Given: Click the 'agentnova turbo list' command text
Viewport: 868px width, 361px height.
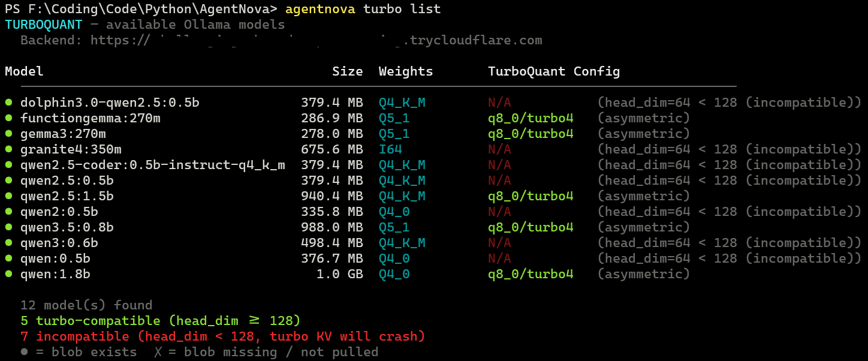Looking at the screenshot, I should click(x=363, y=9).
